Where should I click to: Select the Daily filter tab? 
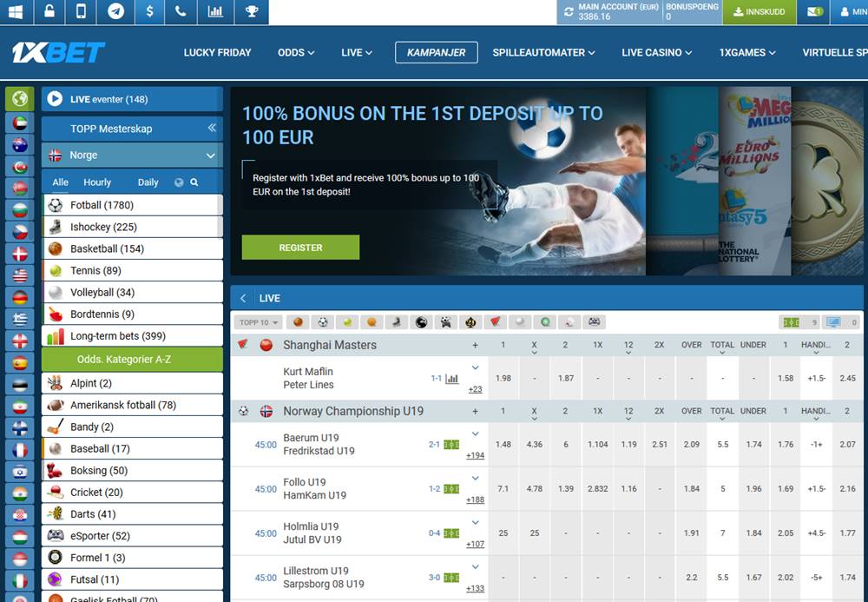point(148,182)
